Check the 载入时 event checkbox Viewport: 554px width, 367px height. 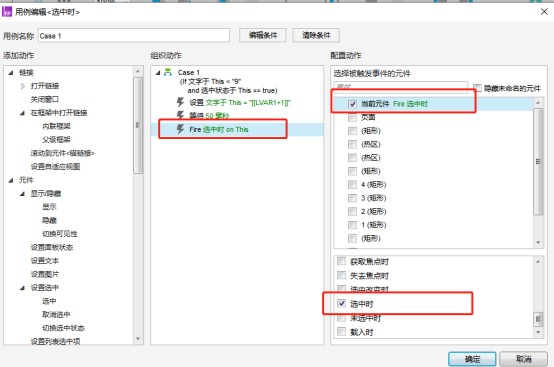coord(341,332)
